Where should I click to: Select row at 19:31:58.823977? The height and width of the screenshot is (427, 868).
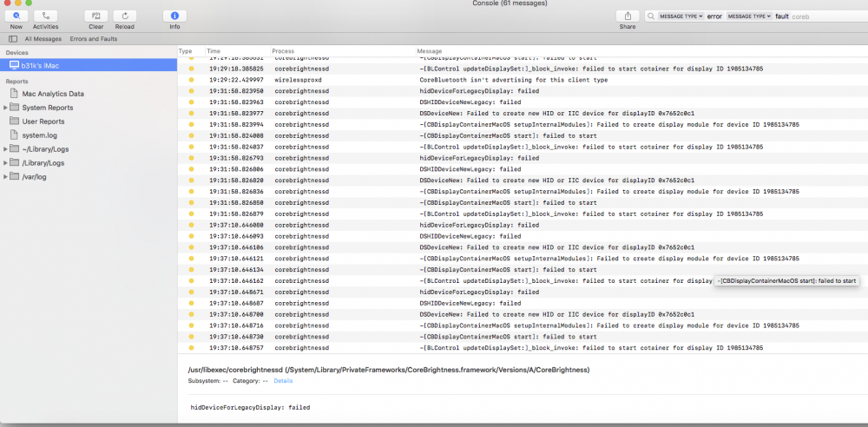pyautogui.click(x=523, y=113)
